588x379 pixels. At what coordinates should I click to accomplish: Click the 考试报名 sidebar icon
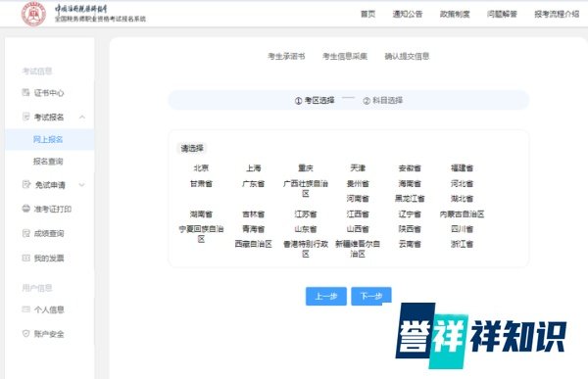pos(25,117)
